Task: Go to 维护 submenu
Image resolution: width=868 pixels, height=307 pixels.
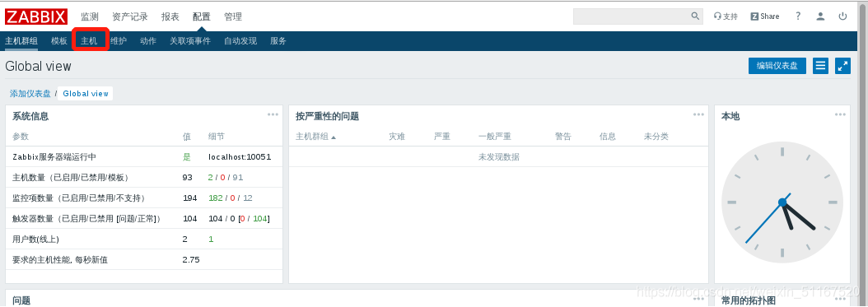Action: [119, 41]
